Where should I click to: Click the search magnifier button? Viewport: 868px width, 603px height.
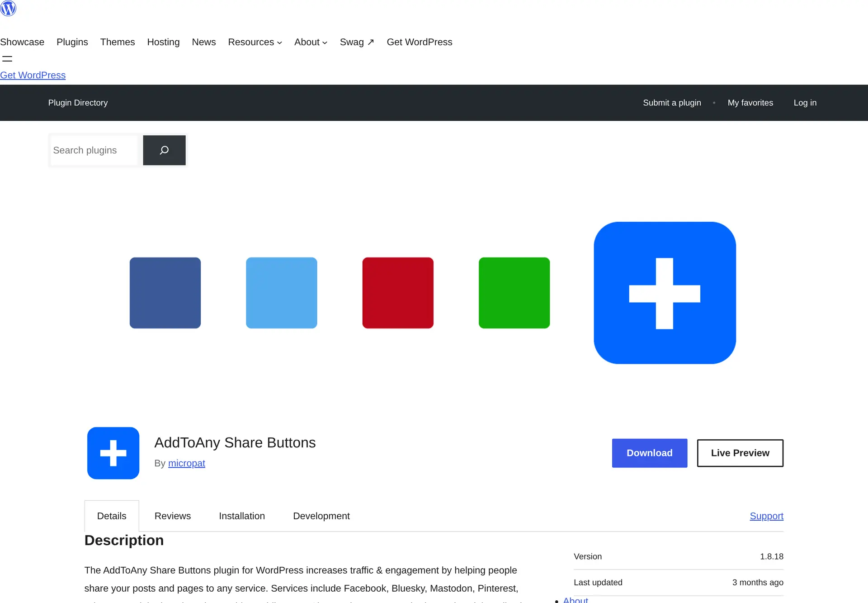pos(164,150)
